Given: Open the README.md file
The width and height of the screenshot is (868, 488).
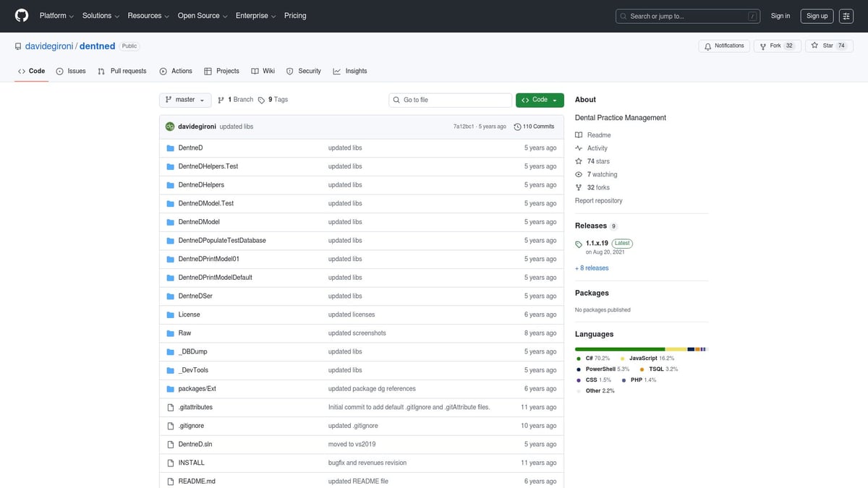Looking at the screenshot, I should (197, 481).
